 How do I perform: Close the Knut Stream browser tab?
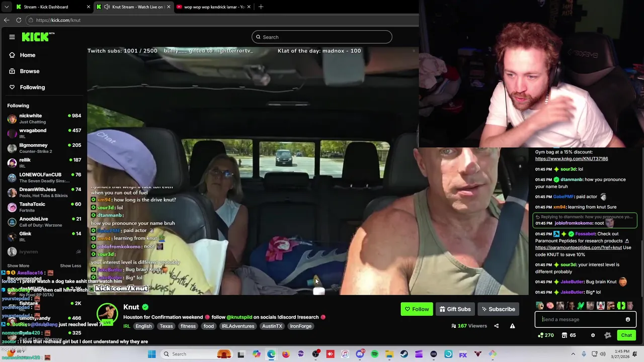(x=168, y=7)
